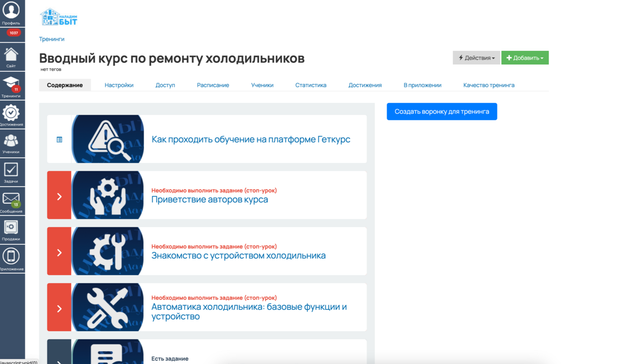Click Создать воронку для тренинга button
Image resolution: width=623 pixels, height=364 pixels.
pos(442,112)
